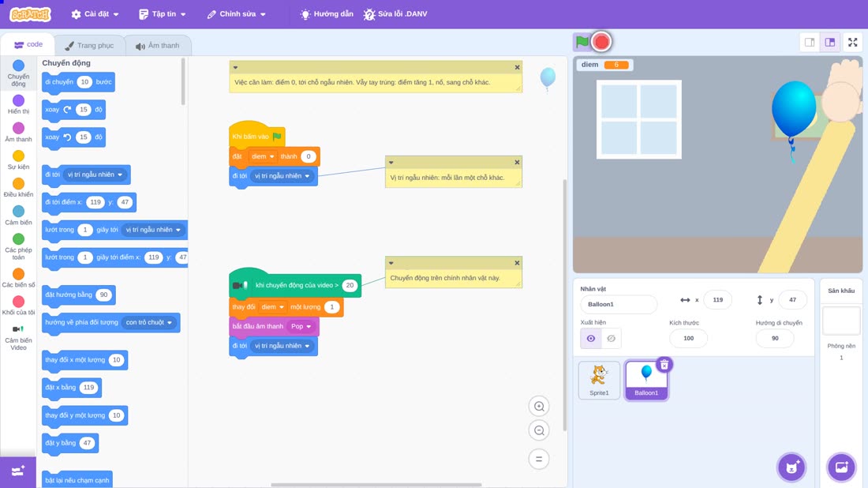
Task: Edit the sprite name field Balloon1
Action: [x=619, y=304]
